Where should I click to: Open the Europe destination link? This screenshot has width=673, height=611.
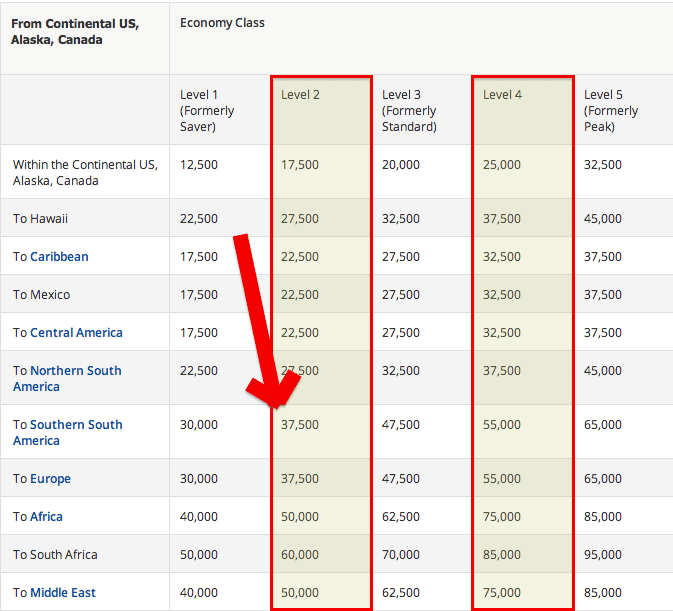click(50, 478)
